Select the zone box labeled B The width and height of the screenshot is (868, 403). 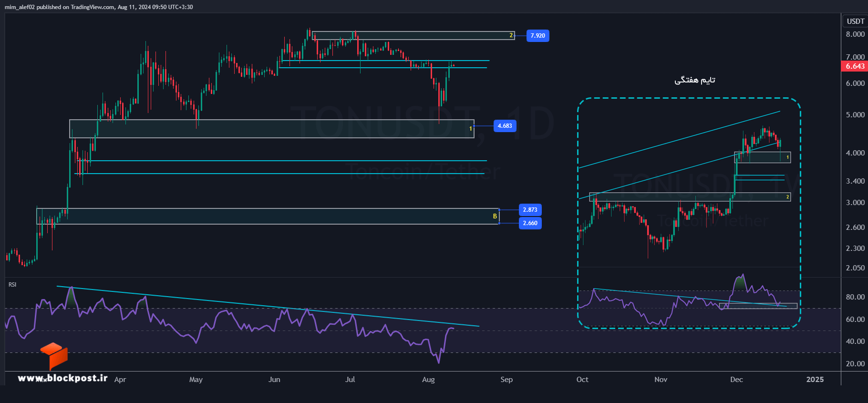tap(268, 217)
